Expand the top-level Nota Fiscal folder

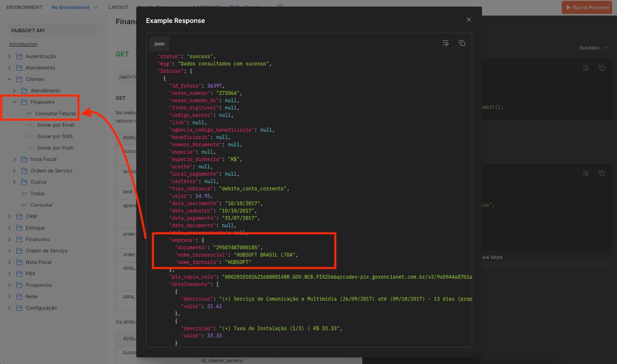pyautogui.click(x=10, y=262)
